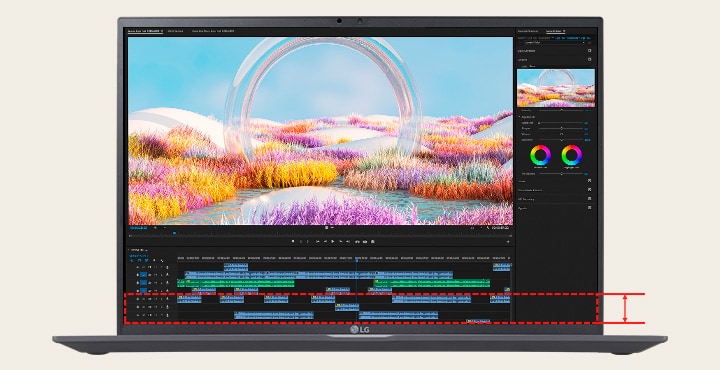Select the right green clip in timeline
The width and height of the screenshot is (720, 370).
click(x=432, y=283)
